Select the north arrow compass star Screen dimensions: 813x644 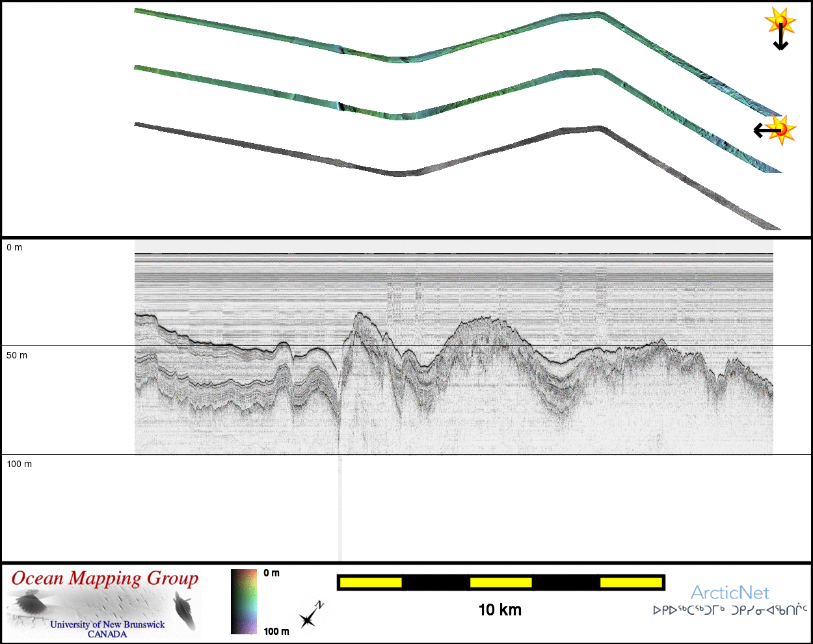310,617
